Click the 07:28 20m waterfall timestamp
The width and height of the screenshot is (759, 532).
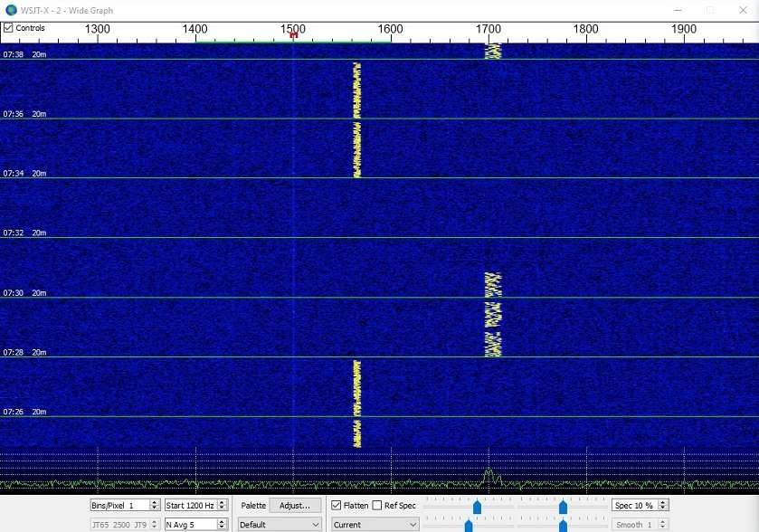point(24,353)
